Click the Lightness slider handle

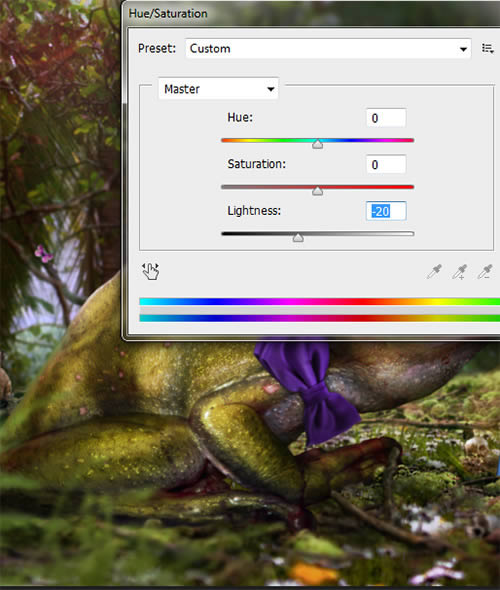tap(298, 238)
